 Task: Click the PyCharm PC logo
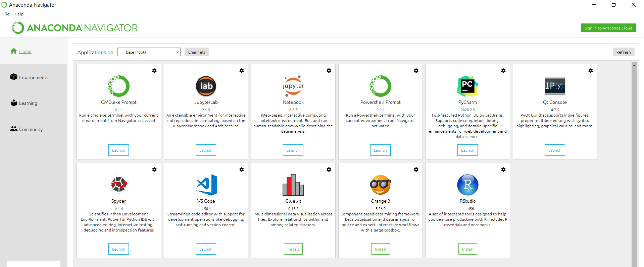click(468, 86)
